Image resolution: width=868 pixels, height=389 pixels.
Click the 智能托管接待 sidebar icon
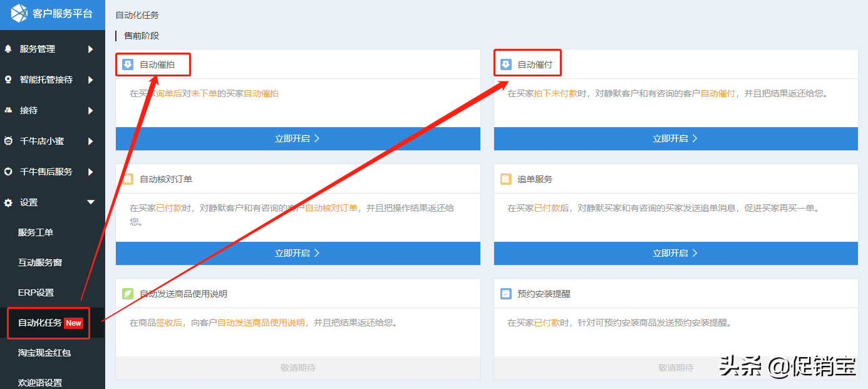8,80
